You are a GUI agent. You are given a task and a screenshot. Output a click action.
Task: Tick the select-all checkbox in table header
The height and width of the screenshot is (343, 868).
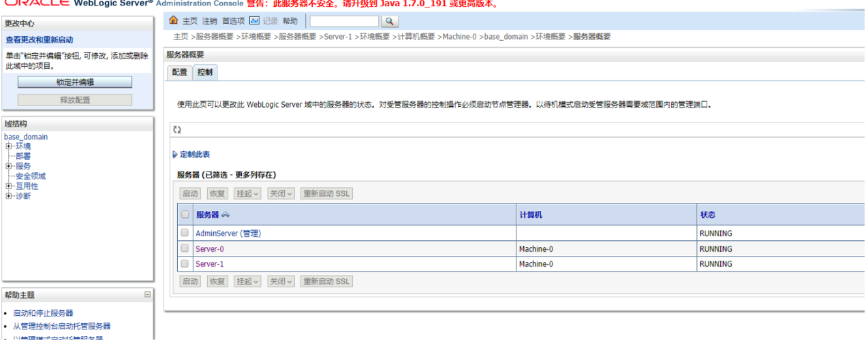[185, 214]
